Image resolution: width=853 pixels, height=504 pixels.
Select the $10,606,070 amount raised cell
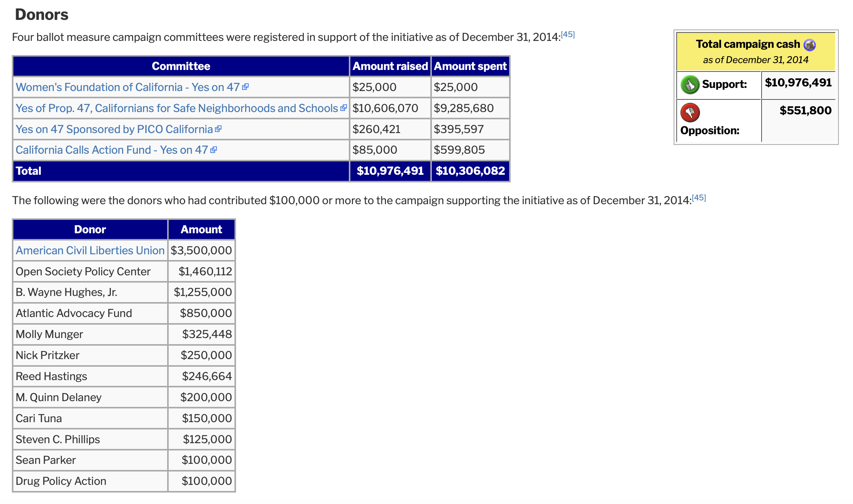click(x=390, y=108)
